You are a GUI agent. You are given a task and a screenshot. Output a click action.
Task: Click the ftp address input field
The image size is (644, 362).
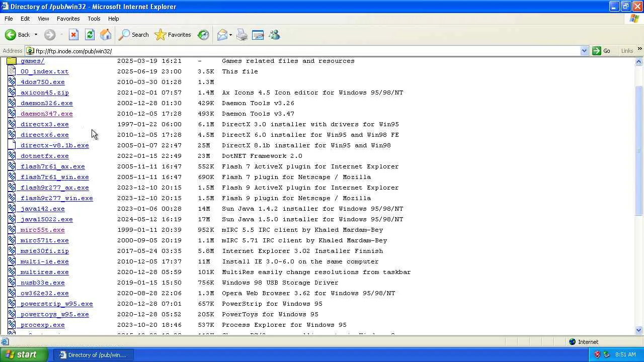click(307, 51)
